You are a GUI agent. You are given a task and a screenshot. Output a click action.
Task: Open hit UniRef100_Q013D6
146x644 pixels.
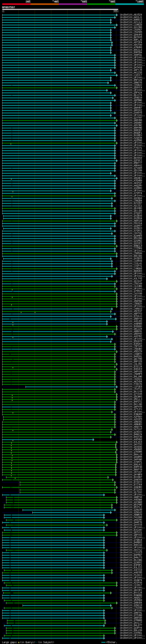(131, 27)
